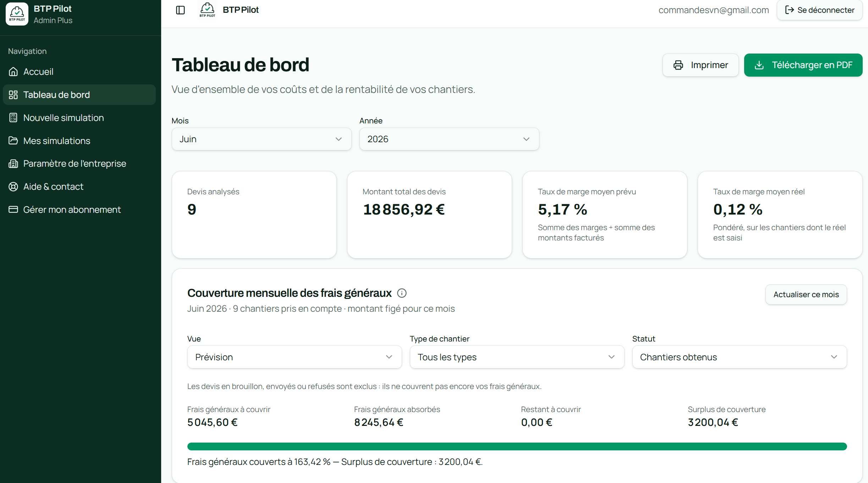This screenshot has height=483, width=868.
Task: Click Frais généraux absorbés '8 245,64 €'
Action: [x=379, y=422]
